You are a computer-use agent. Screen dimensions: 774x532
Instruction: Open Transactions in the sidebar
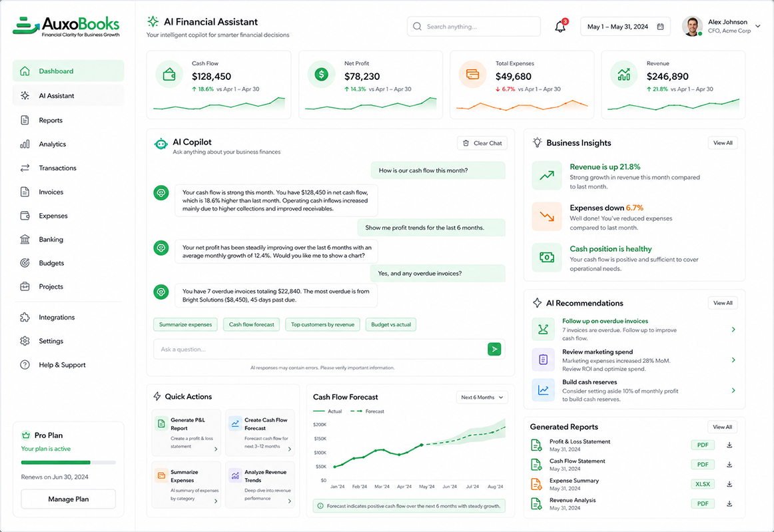(x=68, y=168)
